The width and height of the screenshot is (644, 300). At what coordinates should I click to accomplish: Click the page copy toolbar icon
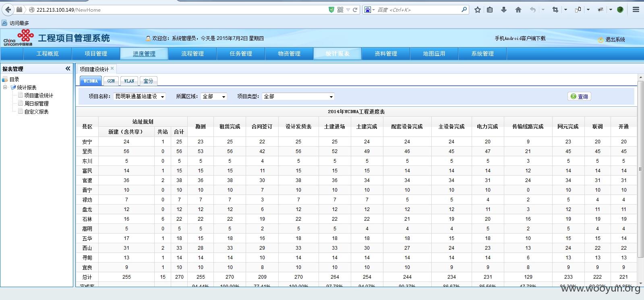point(578,10)
